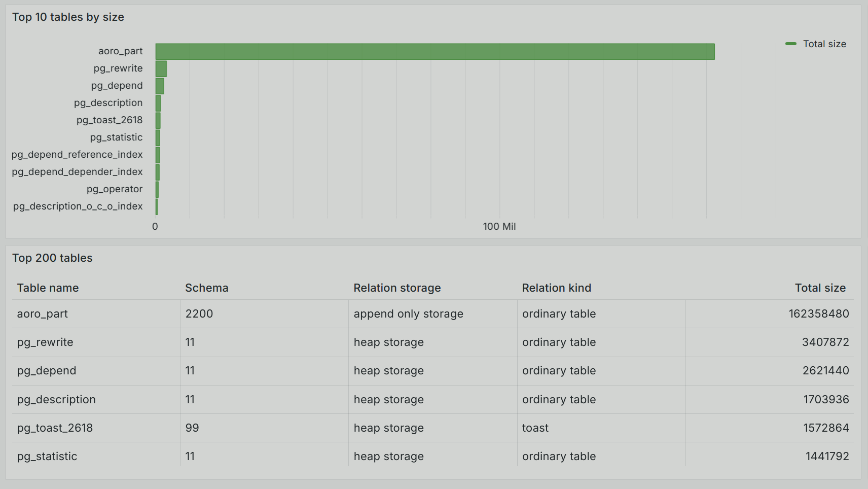
Task: Click the aoro_part bar in the chart
Action: 435,51
